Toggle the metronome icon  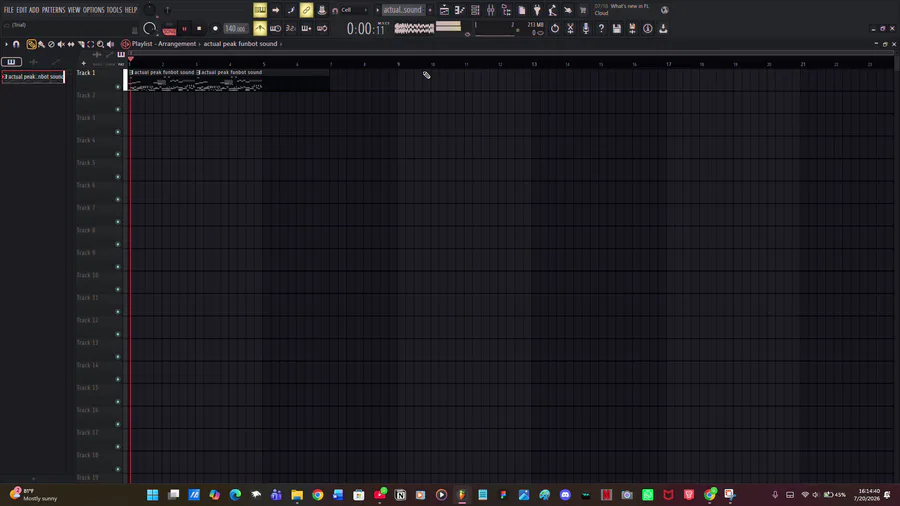click(260, 28)
